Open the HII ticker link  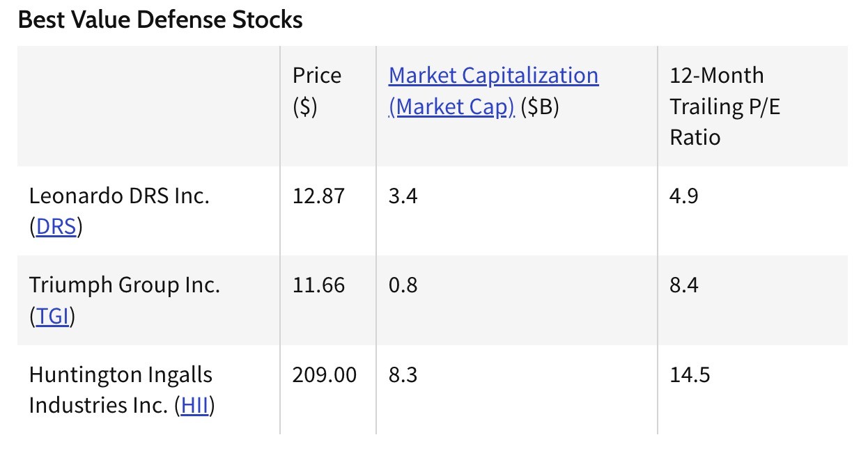(x=194, y=405)
